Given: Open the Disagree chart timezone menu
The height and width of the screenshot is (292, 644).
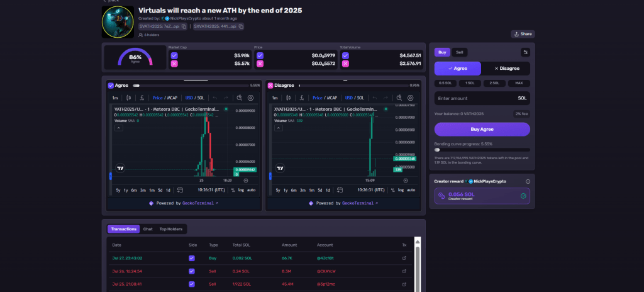Looking at the screenshot, I should click(x=366, y=190).
